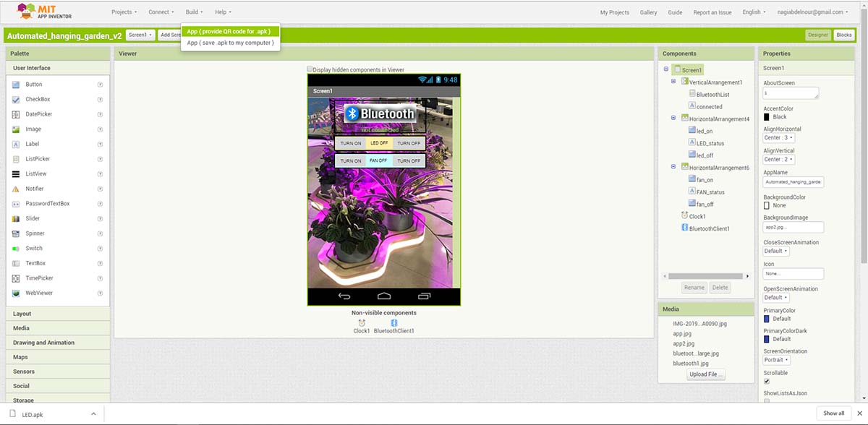
Task: Pick the ListPicker palette icon
Action: click(x=17, y=159)
